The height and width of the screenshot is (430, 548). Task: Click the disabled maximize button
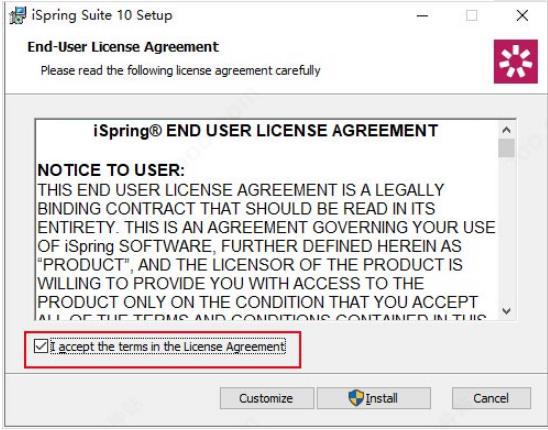pyautogui.click(x=471, y=16)
